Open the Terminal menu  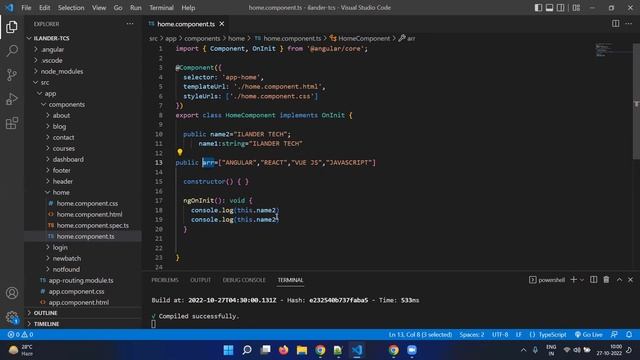(161, 7)
